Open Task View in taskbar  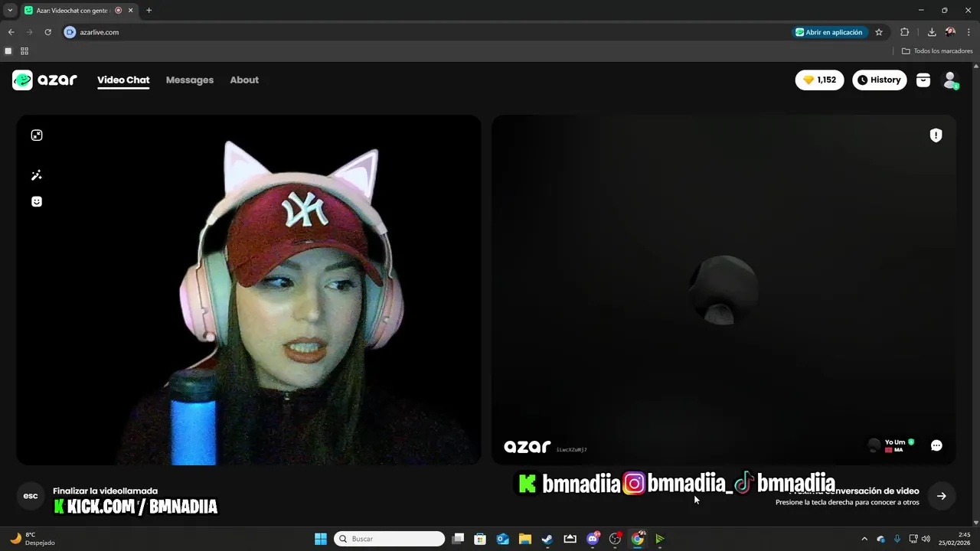point(458,539)
